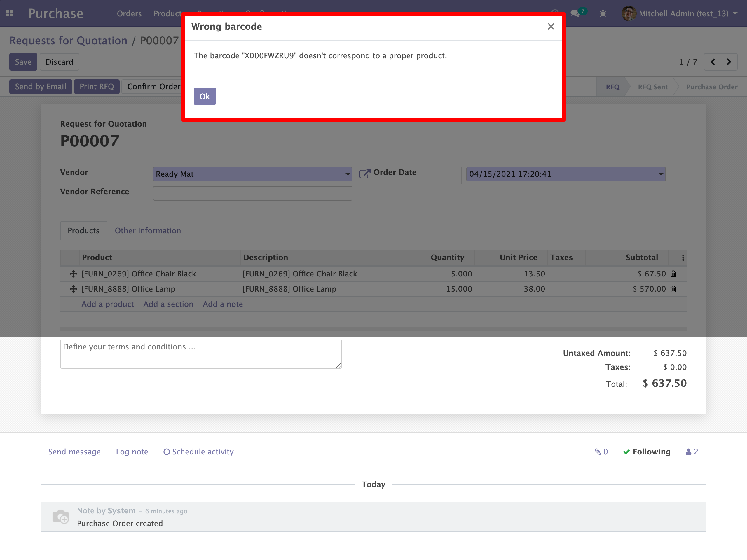747x560 pixels.
Task: Toggle the Following subscription status
Action: 647,452
